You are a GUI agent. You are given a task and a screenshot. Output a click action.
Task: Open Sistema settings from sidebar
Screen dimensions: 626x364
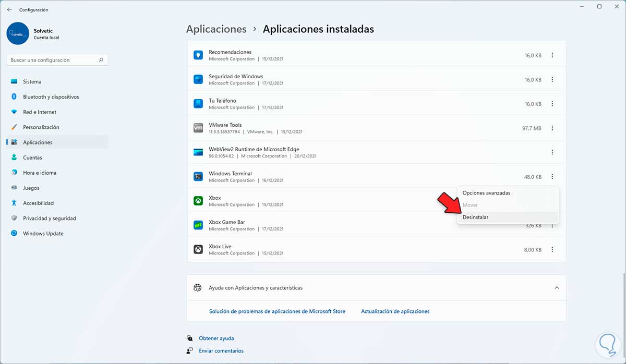(x=57, y=82)
